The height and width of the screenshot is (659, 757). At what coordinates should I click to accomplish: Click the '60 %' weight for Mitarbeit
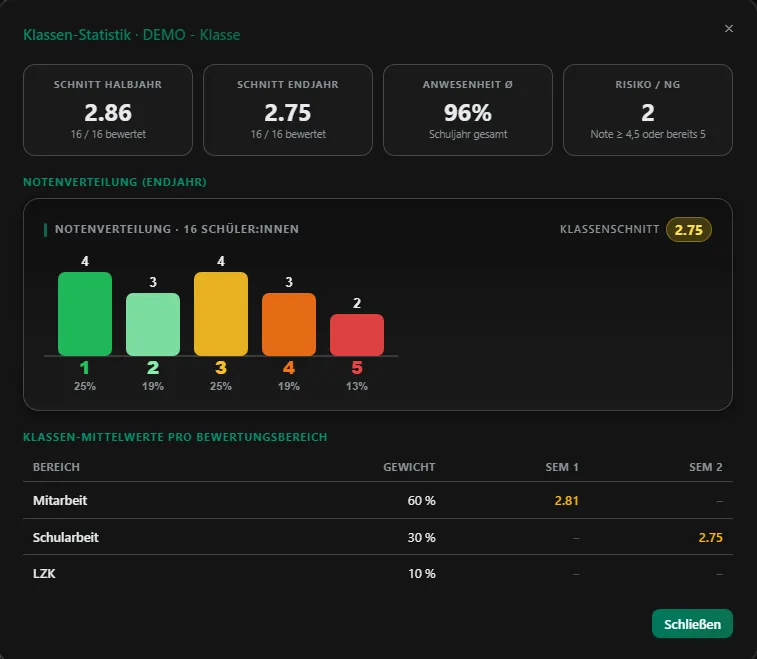pos(421,501)
